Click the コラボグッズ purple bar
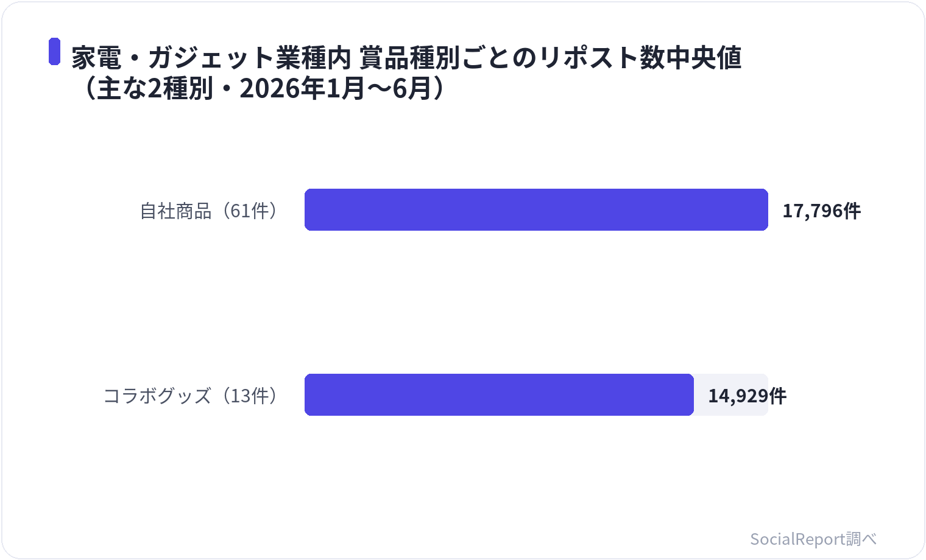This screenshot has width=926, height=560. click(499, 395)
